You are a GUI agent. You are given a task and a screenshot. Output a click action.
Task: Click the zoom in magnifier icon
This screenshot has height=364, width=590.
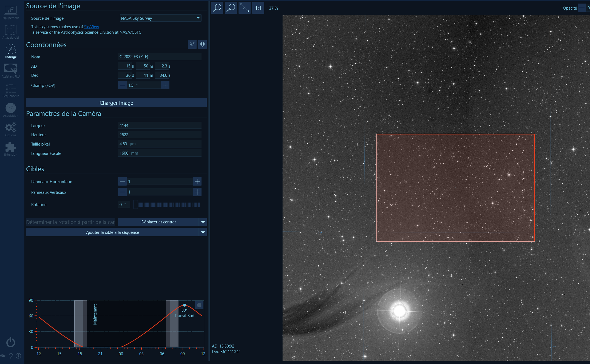[217, 8]
